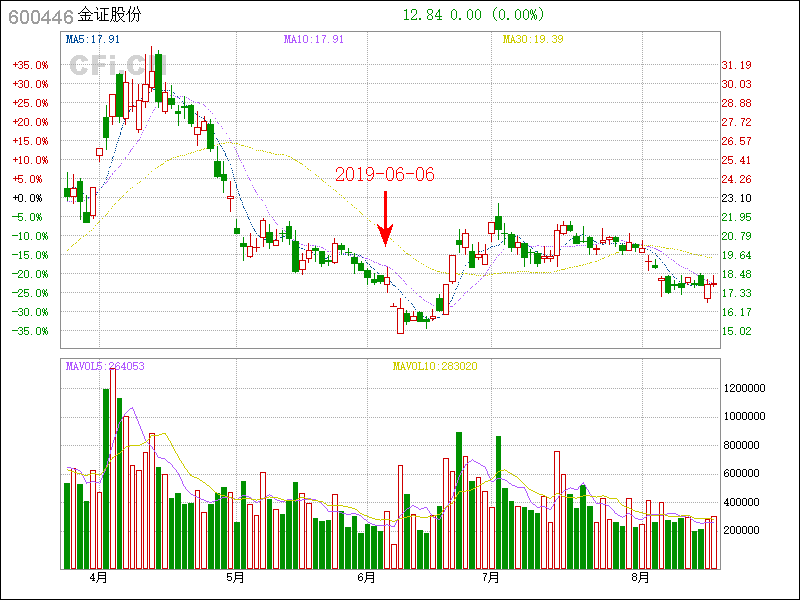Image resolution: width=800 pixels, height=600 pixels.
Task: Select the 7月 month axis label
Action: [x=491, y=577]
